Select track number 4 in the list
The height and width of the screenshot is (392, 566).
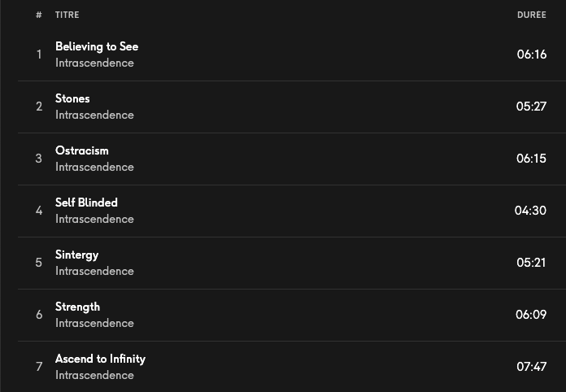38,211
